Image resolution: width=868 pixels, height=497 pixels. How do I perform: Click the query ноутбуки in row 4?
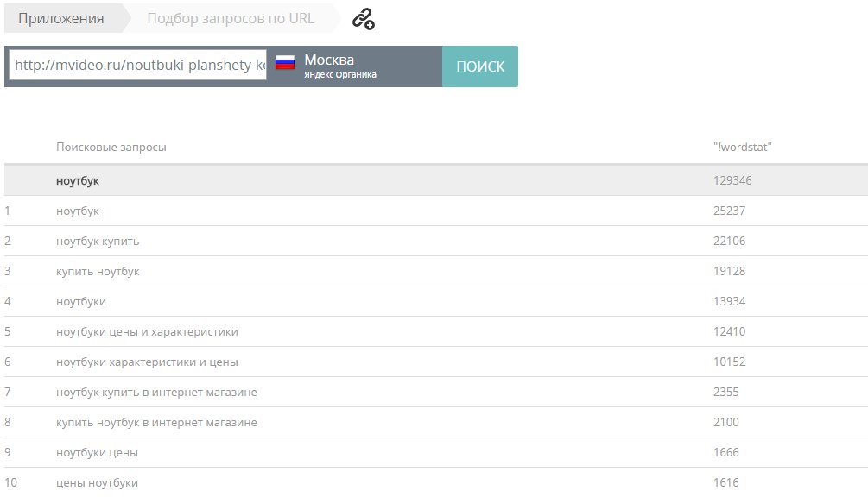coord(81,302)
